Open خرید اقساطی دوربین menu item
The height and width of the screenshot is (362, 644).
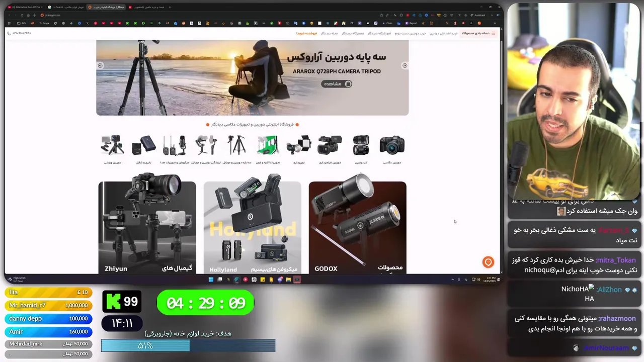point(444,33)
